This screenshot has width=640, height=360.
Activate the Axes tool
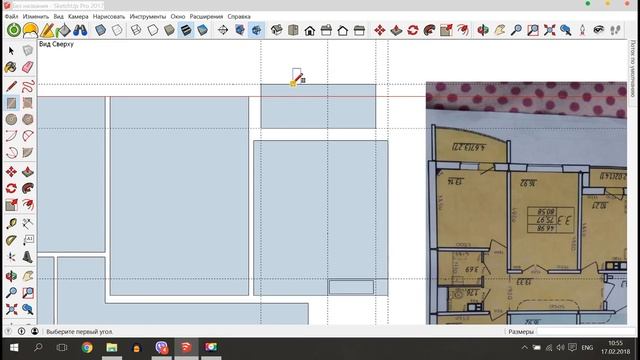tap(11, 257)
